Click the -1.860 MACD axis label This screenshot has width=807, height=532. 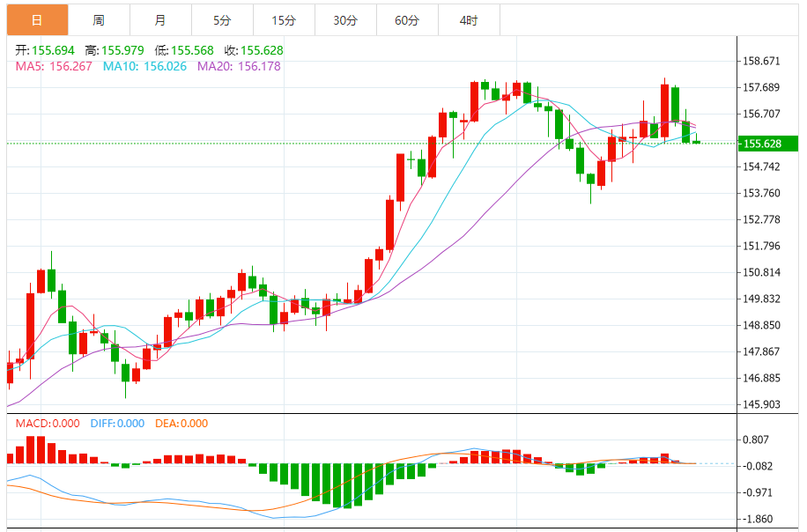coord(757,519)
